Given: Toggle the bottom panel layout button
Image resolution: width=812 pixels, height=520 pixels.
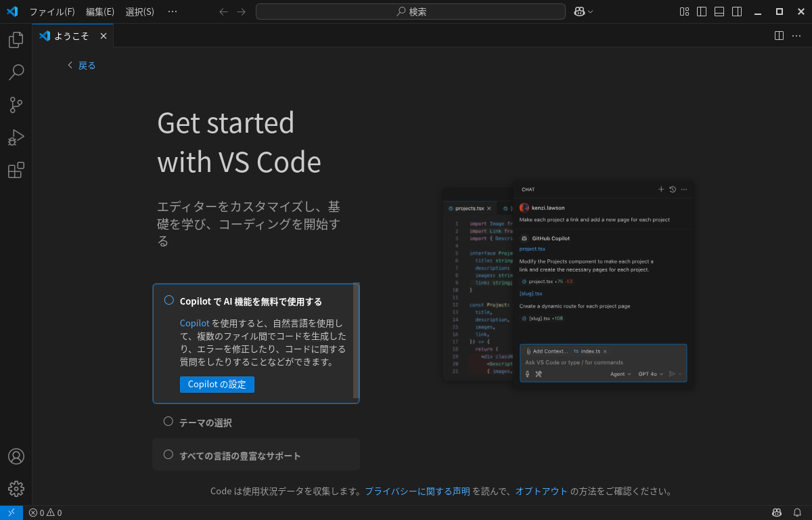Looking at the screenshot, I should click(719, 12).
